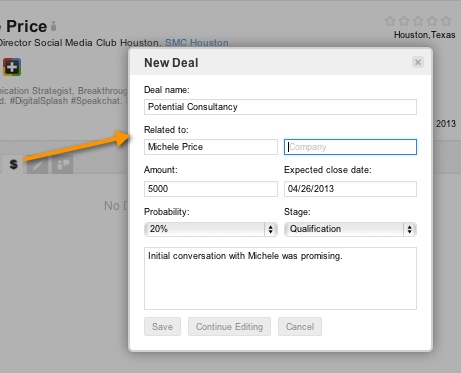This screenshot has height=373, width=461.
Task: Open the thumbs-up feedback tab icon
Action: point(63,165)
